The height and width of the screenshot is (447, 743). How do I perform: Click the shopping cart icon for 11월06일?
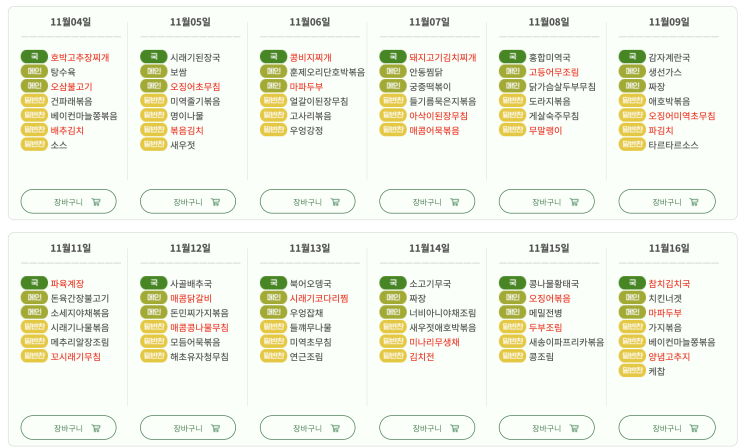click(x=335, y=202)
